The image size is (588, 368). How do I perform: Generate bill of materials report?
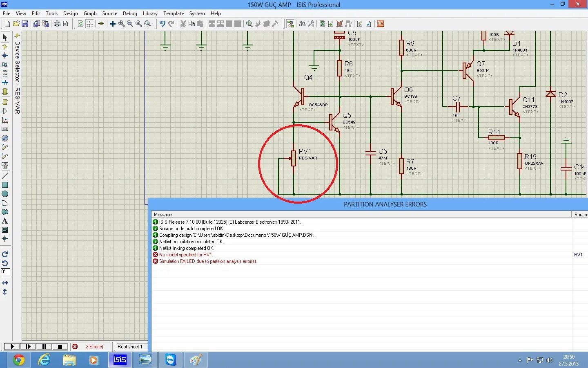coord(360,24)
